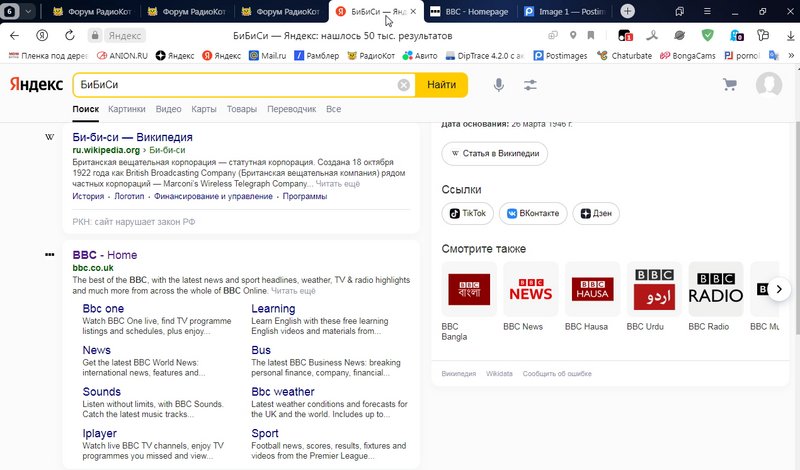The width and height of the screenshot is (800, 470).
Task: Open the Learning sitelink
Action: pyautogui.click(x=273, y=309)
